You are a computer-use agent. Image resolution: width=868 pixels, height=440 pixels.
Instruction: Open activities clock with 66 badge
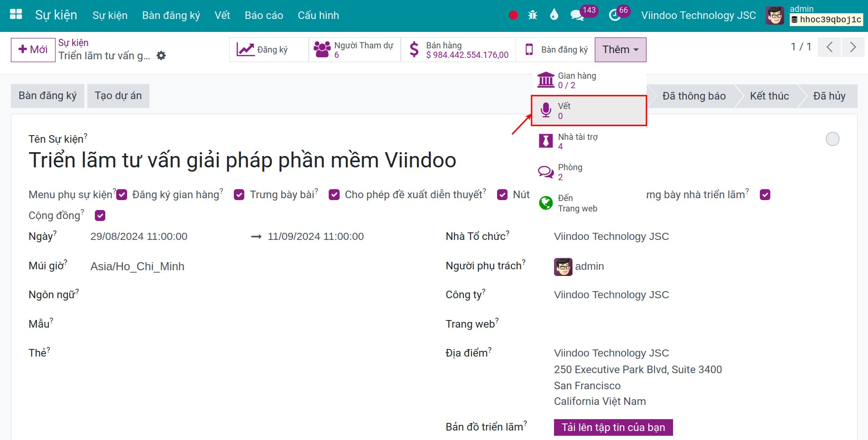point(619,14)
